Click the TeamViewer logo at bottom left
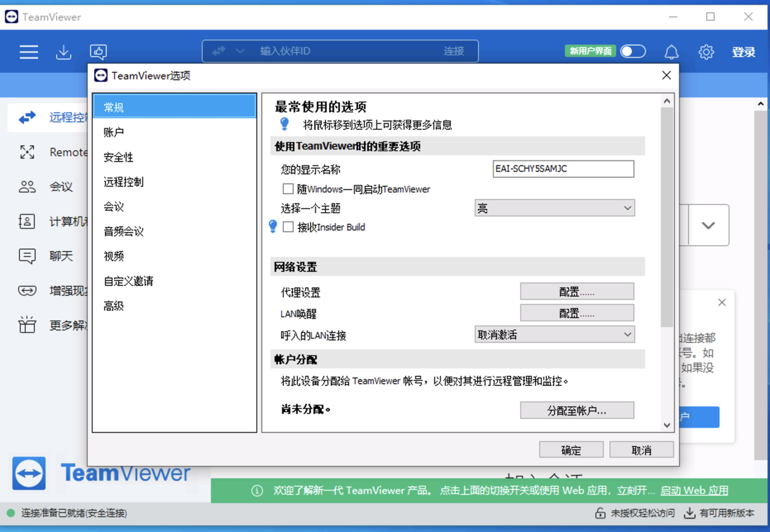 tap(29, 473)
